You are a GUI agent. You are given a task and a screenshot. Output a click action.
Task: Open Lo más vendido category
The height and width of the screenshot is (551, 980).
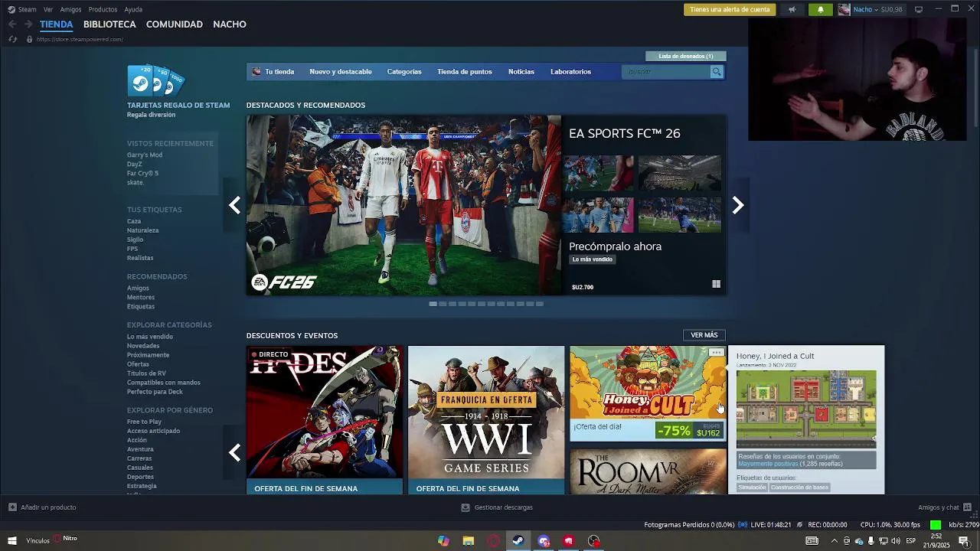point(150,337)
